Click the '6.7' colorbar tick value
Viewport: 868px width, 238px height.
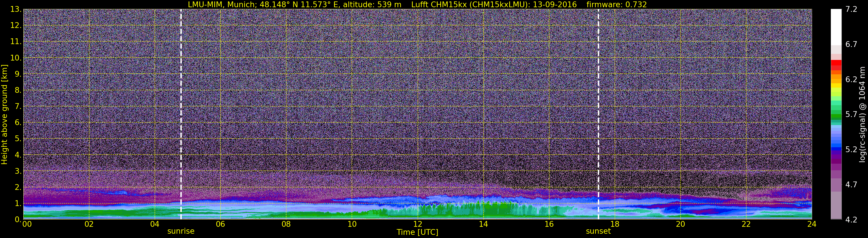coord(851,44)
